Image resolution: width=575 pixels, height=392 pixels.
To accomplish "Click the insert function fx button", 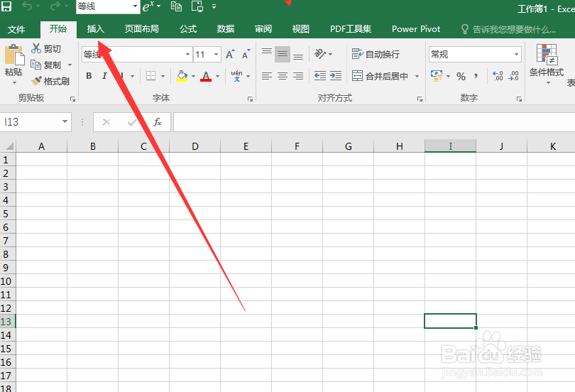I will [158, 122].
